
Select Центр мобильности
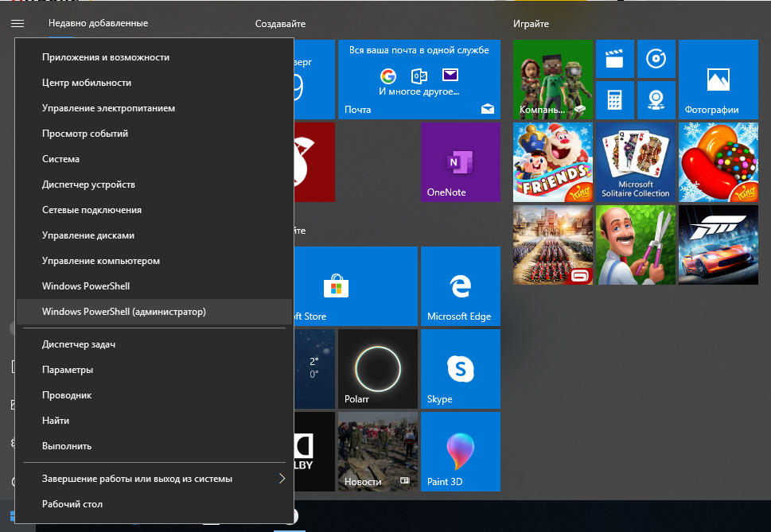tap(154, 83)
